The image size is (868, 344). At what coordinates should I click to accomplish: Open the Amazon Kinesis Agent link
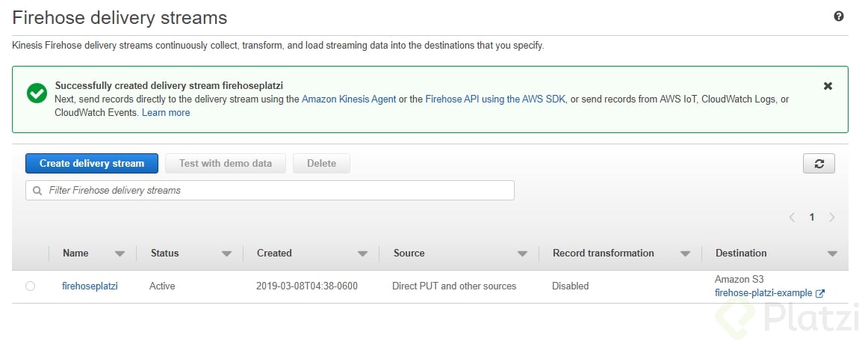(349, 99)
